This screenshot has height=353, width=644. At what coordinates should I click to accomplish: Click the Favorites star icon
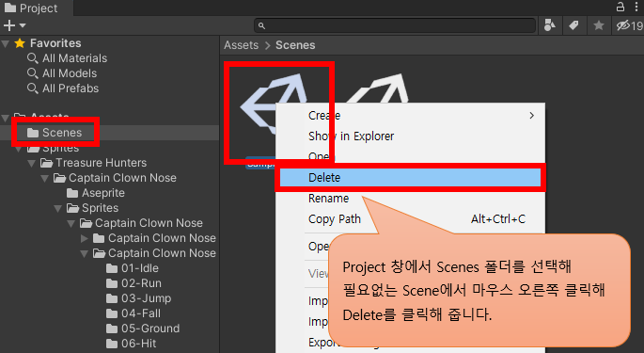point(20,43)
